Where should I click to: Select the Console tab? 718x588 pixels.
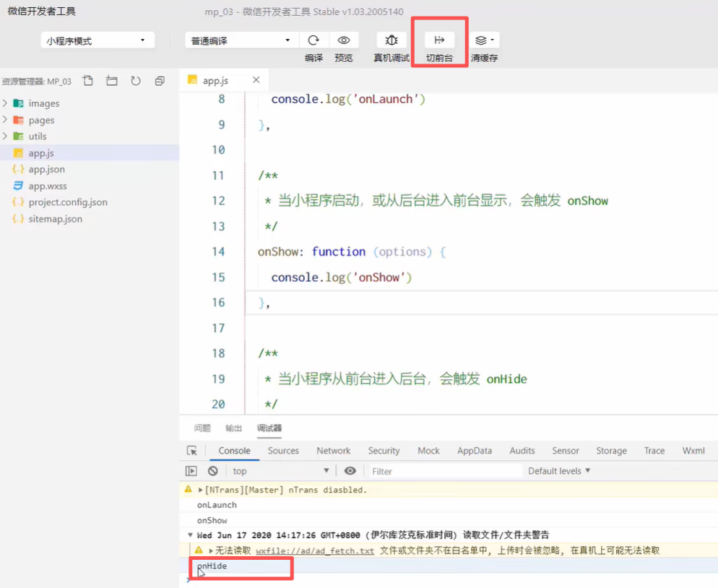235,451
